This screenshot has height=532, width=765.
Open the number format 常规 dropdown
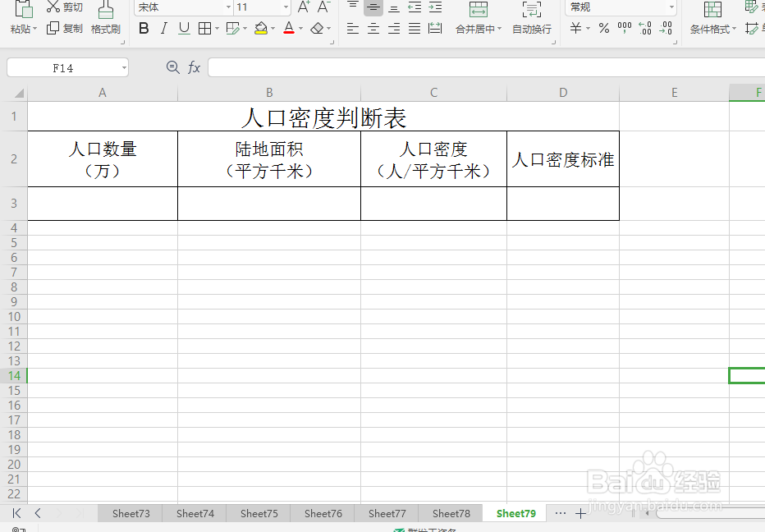[671, 7]
